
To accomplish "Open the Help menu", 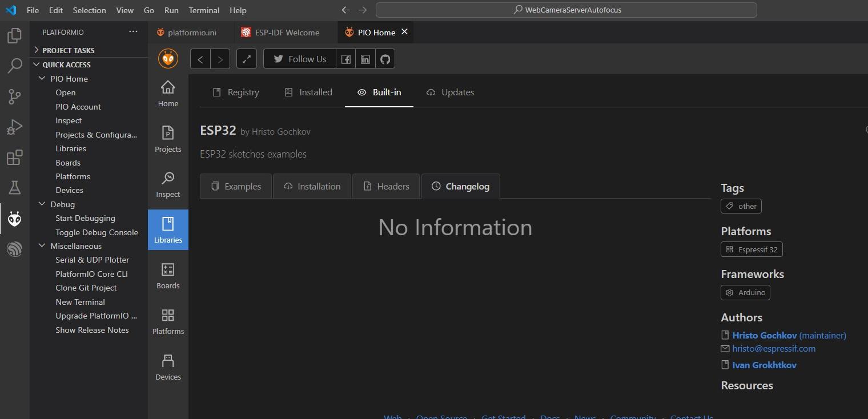I will 238,10.
